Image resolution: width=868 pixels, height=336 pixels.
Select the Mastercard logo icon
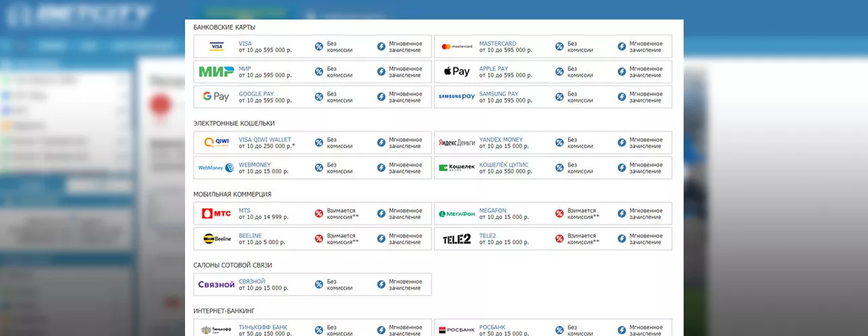(x=457, y=46)
